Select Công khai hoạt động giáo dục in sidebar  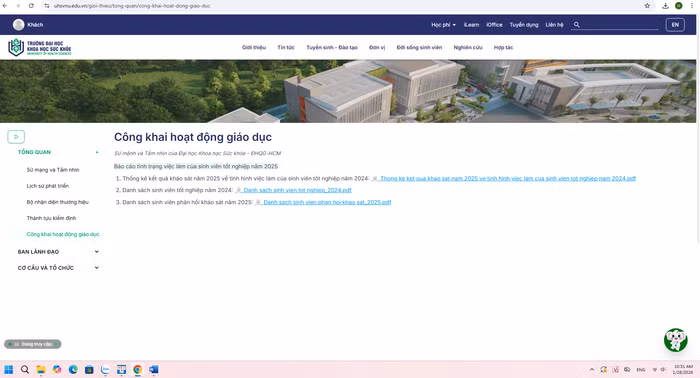pos(63,234)
